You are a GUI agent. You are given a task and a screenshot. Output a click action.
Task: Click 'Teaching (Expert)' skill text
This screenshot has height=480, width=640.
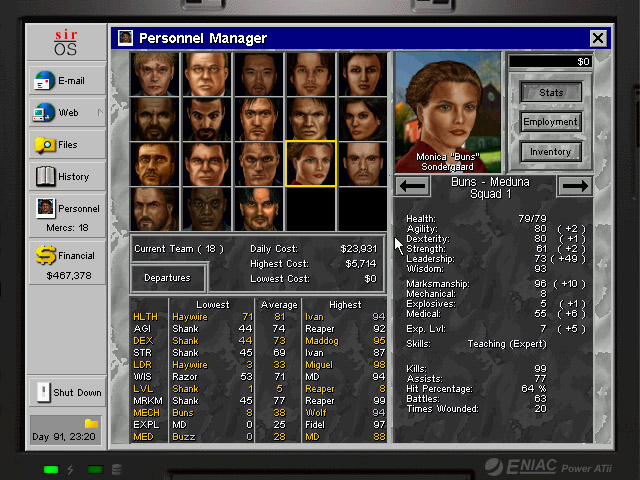[x=507, y=344]
